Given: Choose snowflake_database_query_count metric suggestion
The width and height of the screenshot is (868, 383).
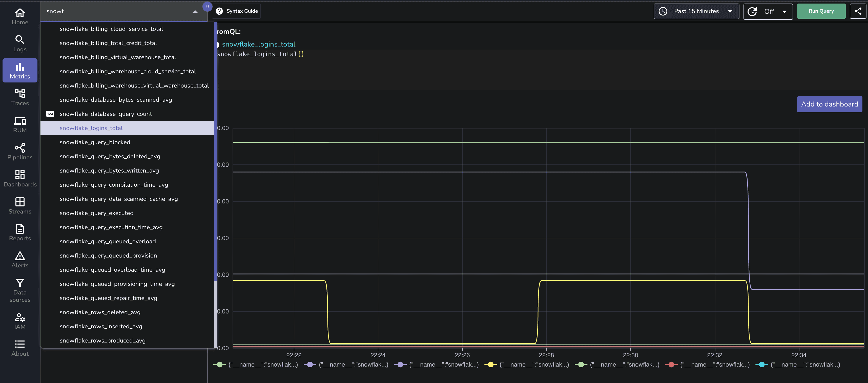Looking at the screenshot, I should click(x=106, y=114).
